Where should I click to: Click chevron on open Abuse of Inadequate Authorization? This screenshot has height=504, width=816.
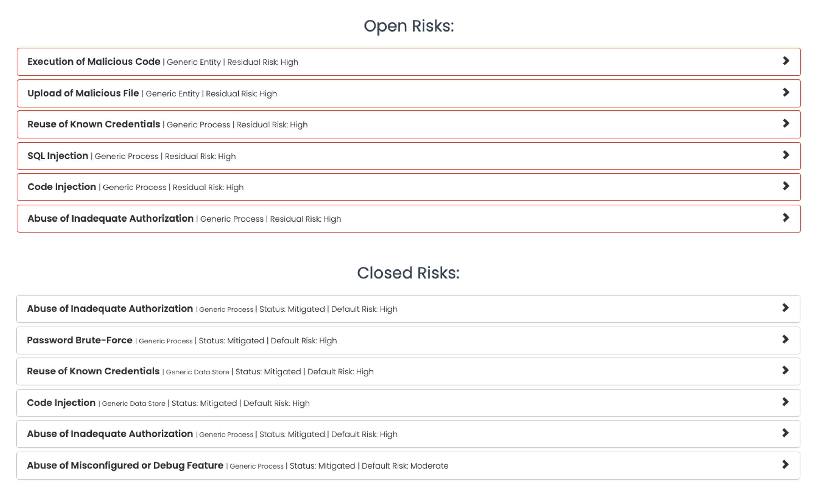(x=786, y=218)
